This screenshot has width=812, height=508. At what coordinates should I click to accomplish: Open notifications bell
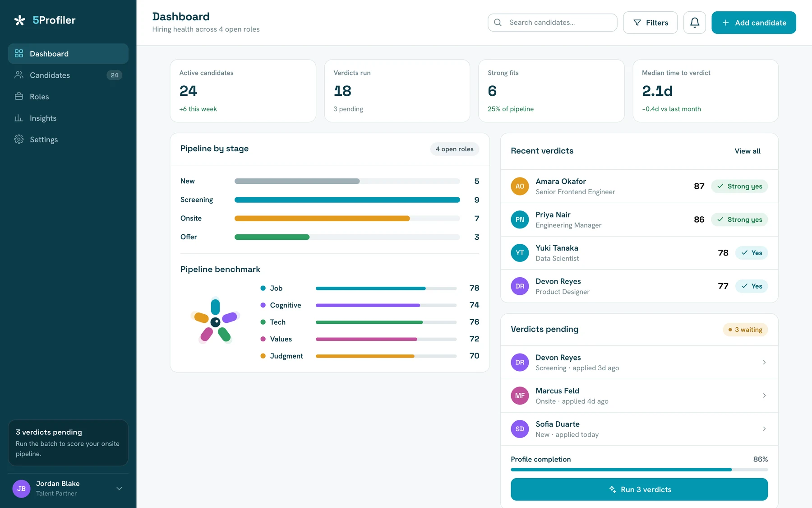point(695,23)
